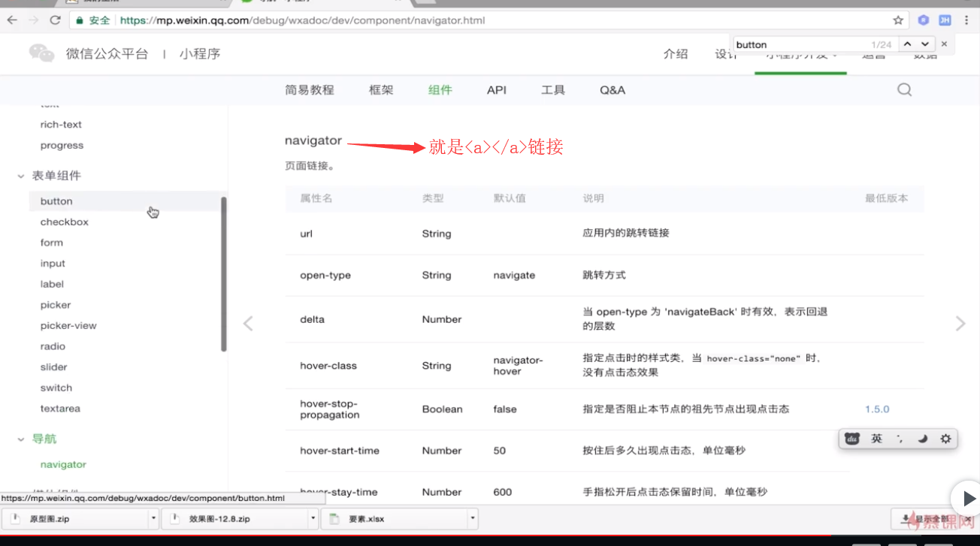This screenshot has height=546, width=980.
Task: Open the 微信公众平台 header link
Action: point(107,53)
